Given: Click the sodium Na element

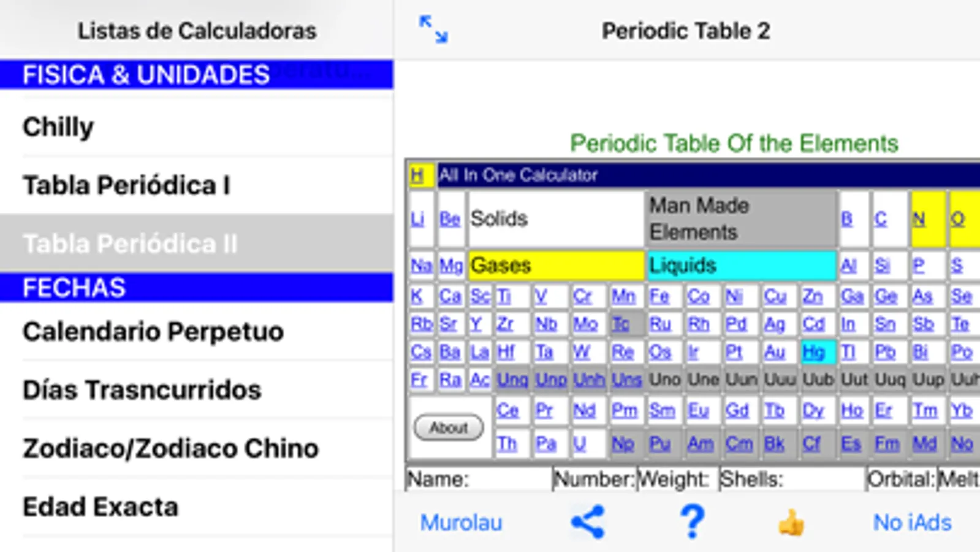Looking at the screenshot, I should [x=421, y=266].
